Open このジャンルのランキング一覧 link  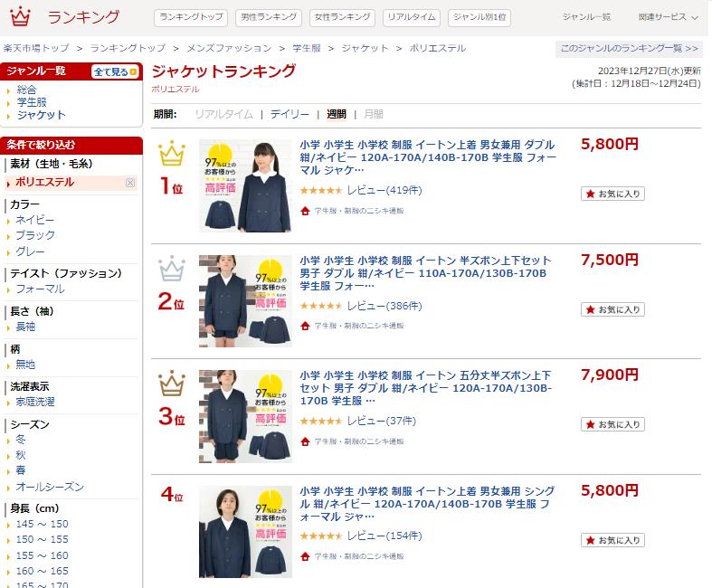point(629,49)
